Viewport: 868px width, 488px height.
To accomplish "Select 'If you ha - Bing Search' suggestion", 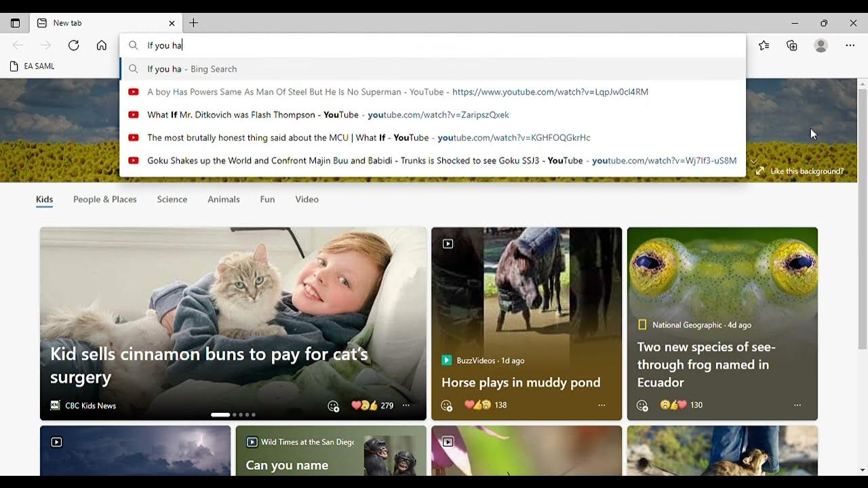I will [433, 69].
